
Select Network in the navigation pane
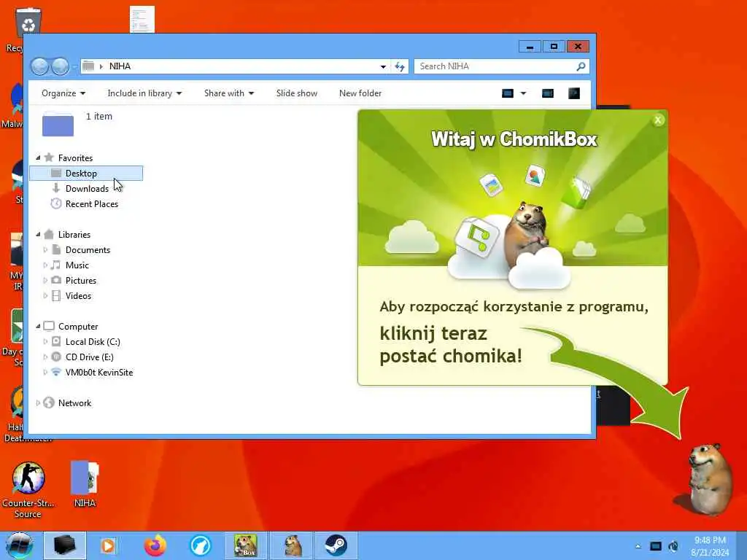click(75, 402)
